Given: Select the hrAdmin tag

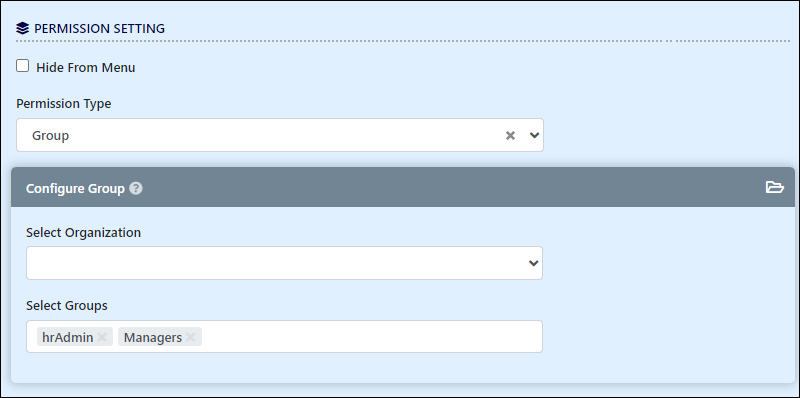Looking at the screenshot, I should [x=68, y=337].
